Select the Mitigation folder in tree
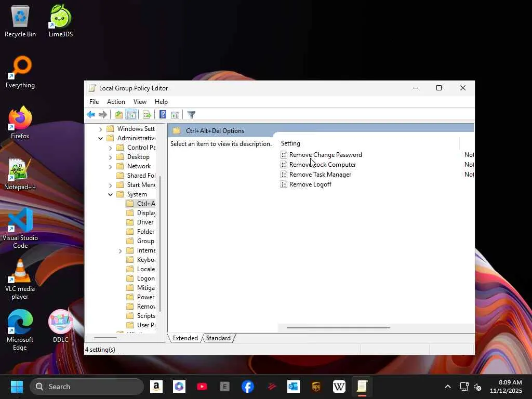This screenshot has height=399, width=532. pyautogui.click(x=140, y=288)
